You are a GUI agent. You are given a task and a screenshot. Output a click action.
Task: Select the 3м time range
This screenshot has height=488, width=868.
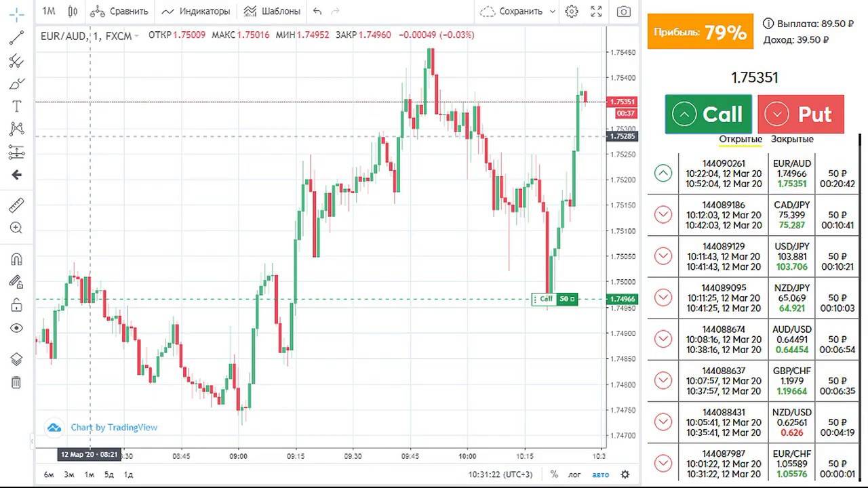[x=69, y=474]
